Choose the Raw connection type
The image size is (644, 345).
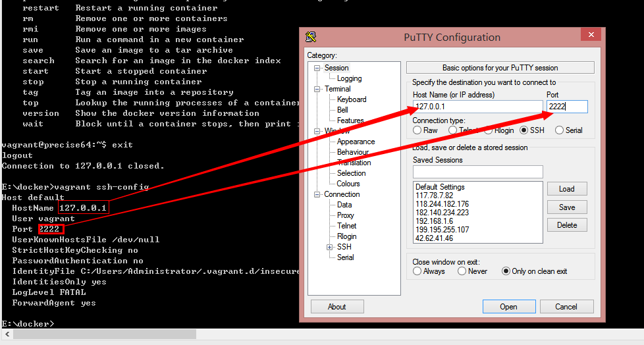click(417, 130)
